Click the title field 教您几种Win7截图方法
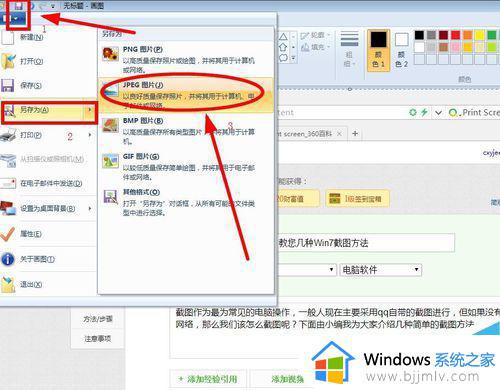The height and width of the screenshot is (390, 500). click(366, 243)
